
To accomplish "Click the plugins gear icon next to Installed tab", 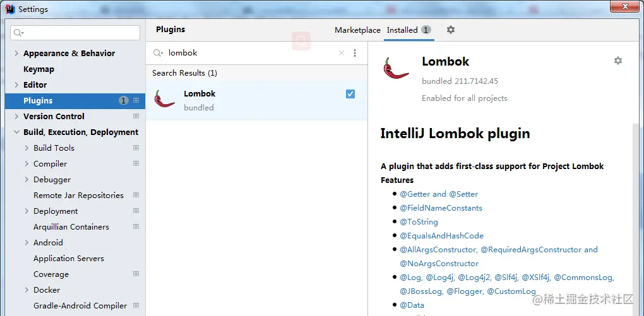I will point(451,30).
